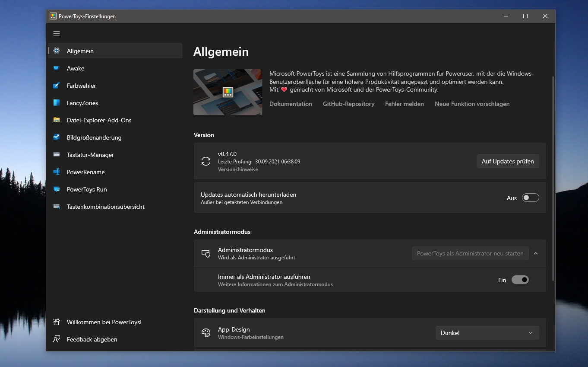This screenshot has width=588, height=367.
Task: Click the Willkommen bei PowerToys party icon
Action: (57, 322)
